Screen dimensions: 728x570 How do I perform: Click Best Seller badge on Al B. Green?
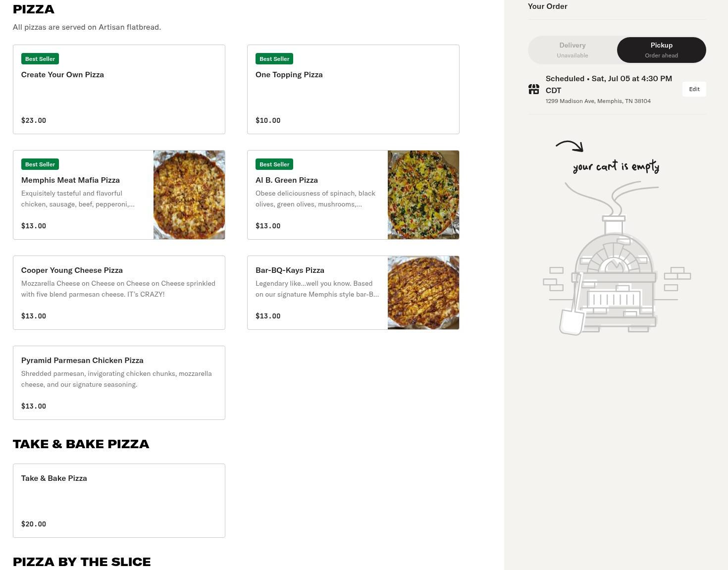274,164
